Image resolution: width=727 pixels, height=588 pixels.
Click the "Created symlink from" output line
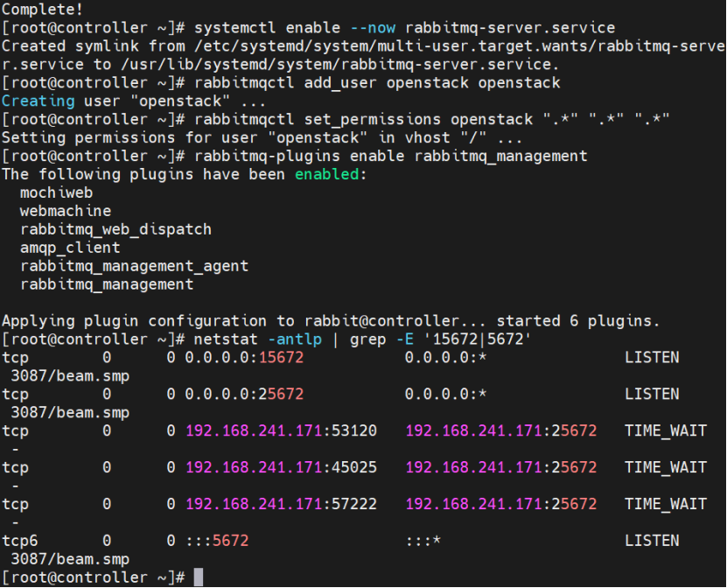click(x=364, y=55)
